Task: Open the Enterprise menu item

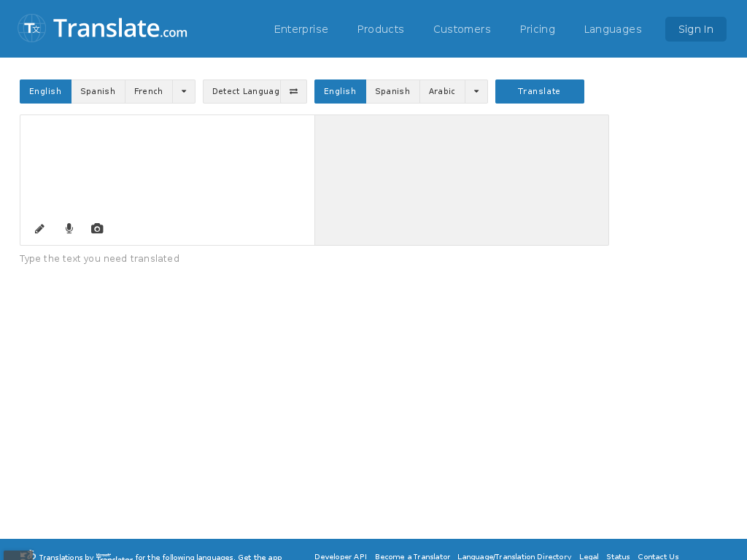Action: (x=301, y=29)
